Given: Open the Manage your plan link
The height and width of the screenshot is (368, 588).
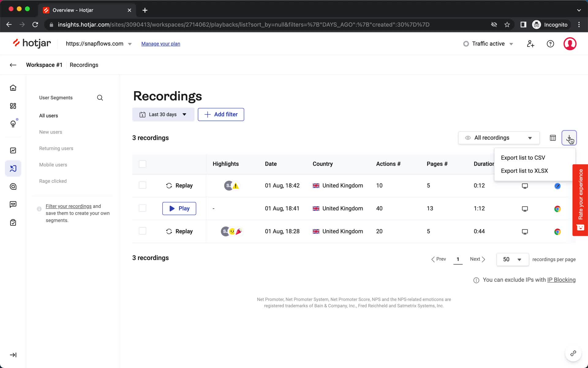Looking at the screenshot, I should [x=160, y=44].
